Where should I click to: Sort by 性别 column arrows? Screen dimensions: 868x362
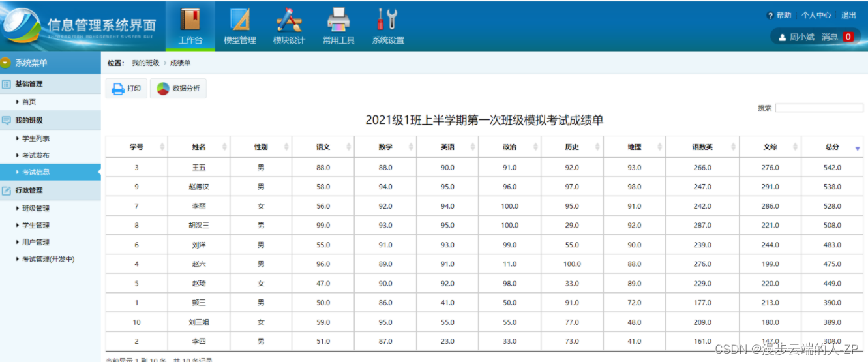(x=286, y=147)
